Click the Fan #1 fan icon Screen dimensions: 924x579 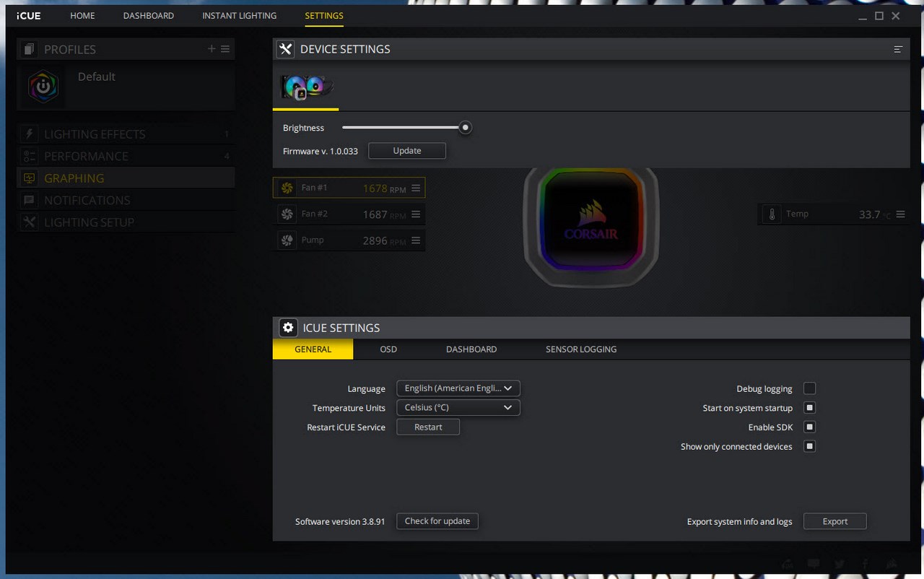[x=287, y=188]
